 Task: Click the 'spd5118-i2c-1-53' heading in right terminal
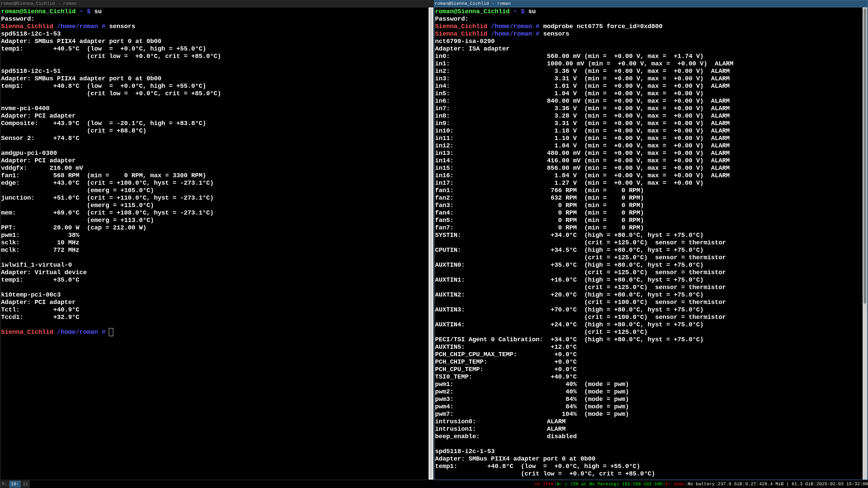[x=465, y=451]
